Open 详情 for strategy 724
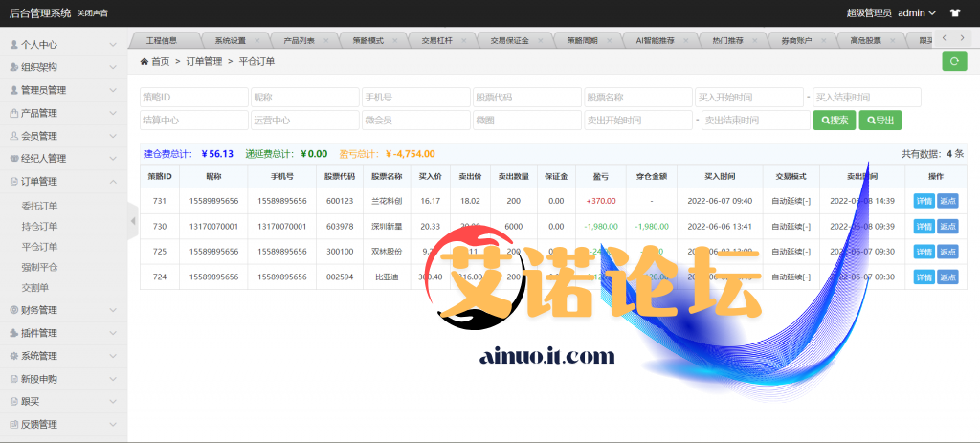Image resolution: width=980 pixels, height=443 pixels. click(x=924, y=277)
